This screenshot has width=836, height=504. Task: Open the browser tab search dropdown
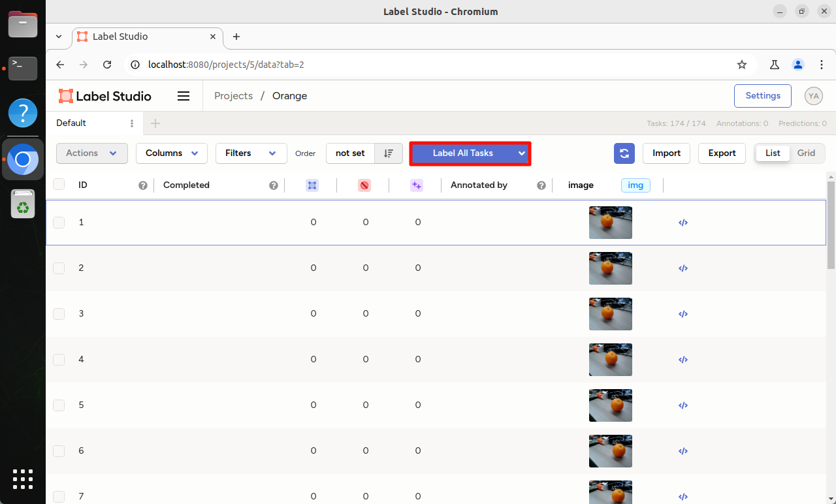[x=59, y=37]
